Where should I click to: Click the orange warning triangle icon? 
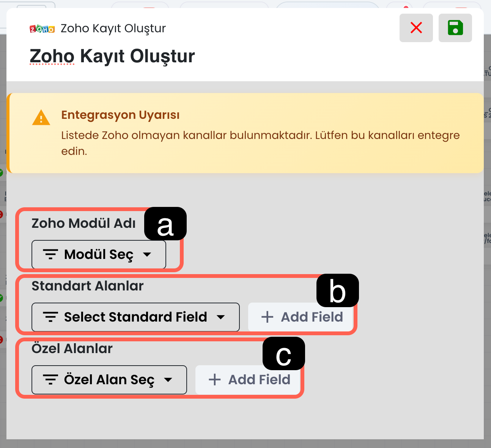(x=41, y=118)
